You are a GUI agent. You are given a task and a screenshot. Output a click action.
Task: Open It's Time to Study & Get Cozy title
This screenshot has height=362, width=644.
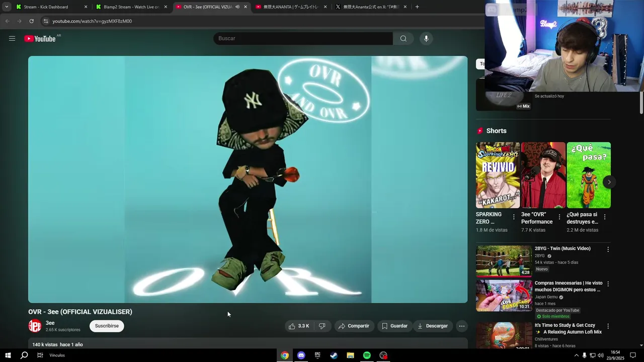(x=568, y=329)
